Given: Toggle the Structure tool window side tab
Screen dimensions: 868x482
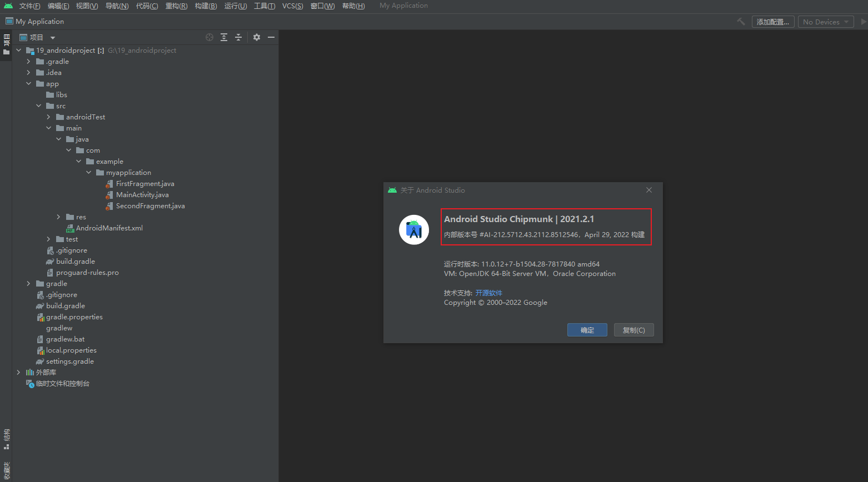Looking at the screenshot, I should (x=6, y=439).
